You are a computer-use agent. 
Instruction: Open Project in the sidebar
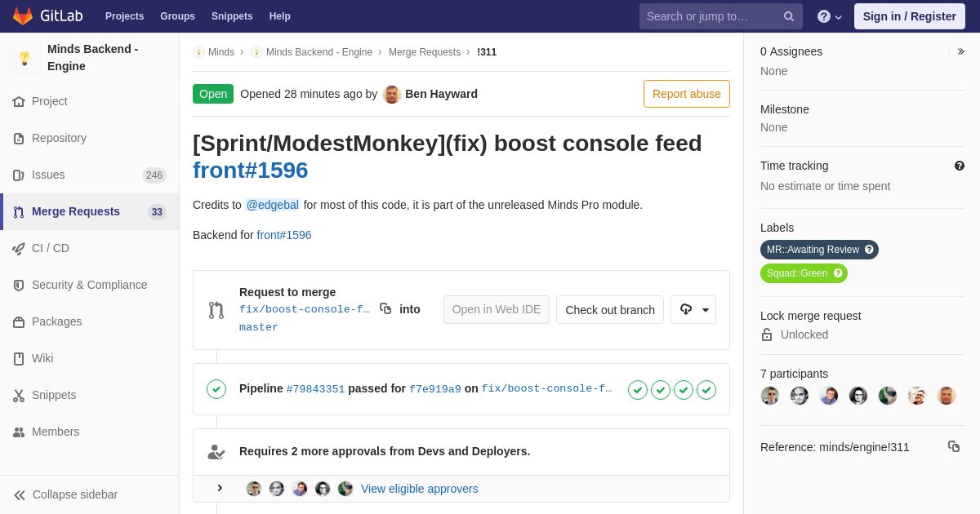pos(90,101)
